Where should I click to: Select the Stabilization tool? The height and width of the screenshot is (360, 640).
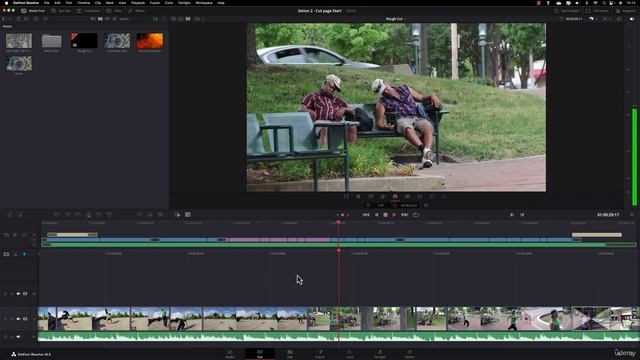click(407, 196)
